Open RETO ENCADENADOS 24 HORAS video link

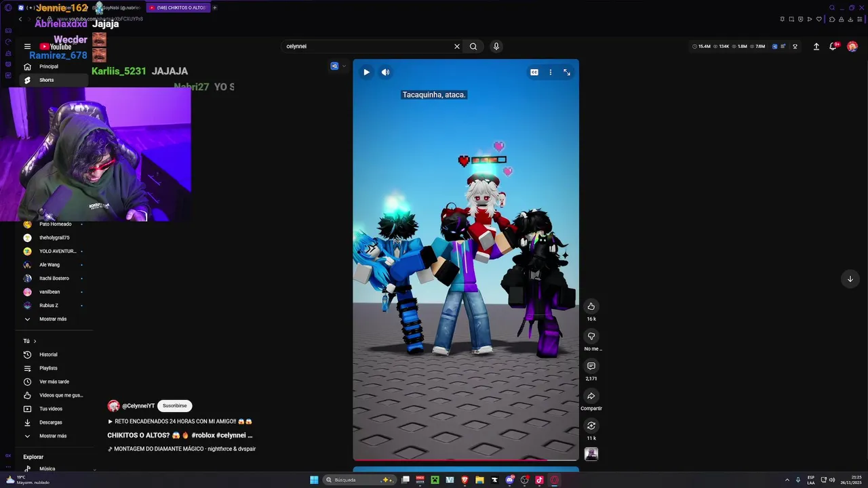tap(180, 421)
